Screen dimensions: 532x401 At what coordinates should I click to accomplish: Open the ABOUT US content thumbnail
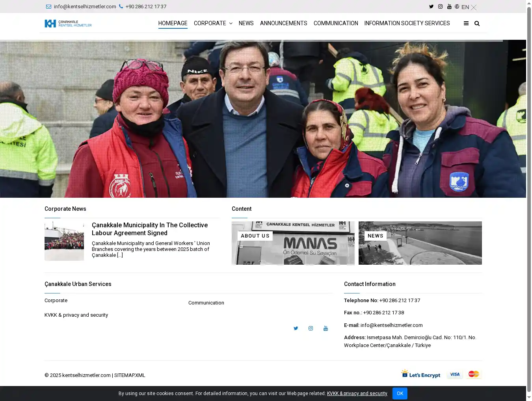coord(293,243)
